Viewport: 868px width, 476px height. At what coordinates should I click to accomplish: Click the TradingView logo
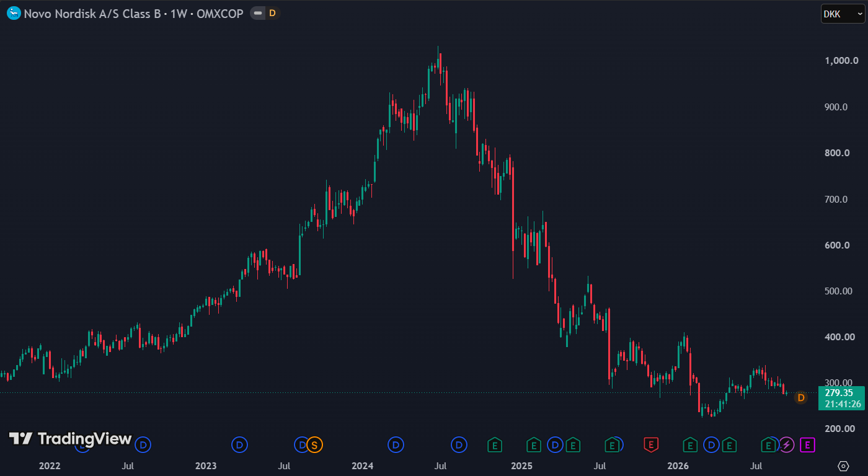tap(70, 439)
